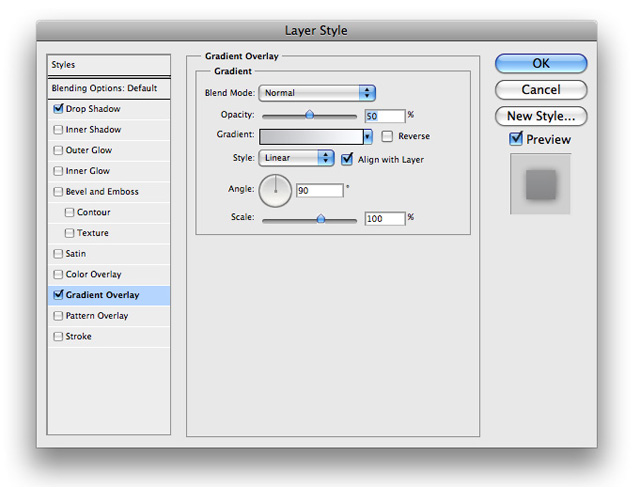
Task: Open the Blend Mode dropdown
Action: [x=317, y=93]
